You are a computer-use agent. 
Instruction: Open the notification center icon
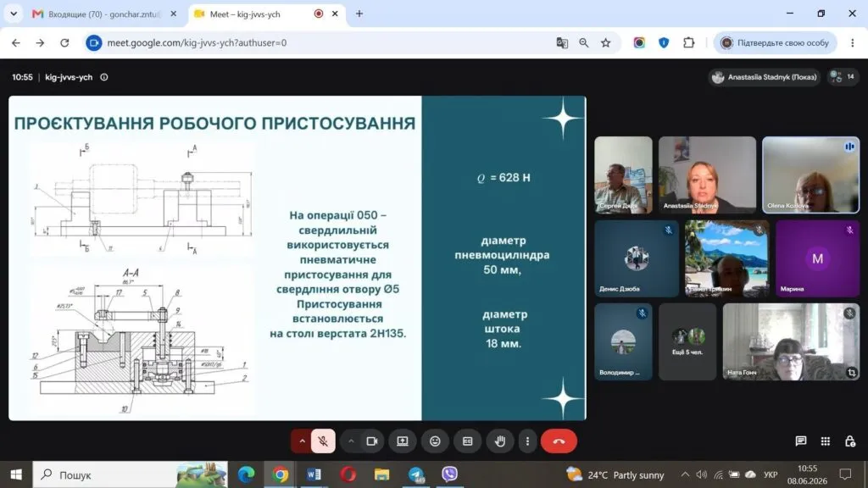point(845,474)
